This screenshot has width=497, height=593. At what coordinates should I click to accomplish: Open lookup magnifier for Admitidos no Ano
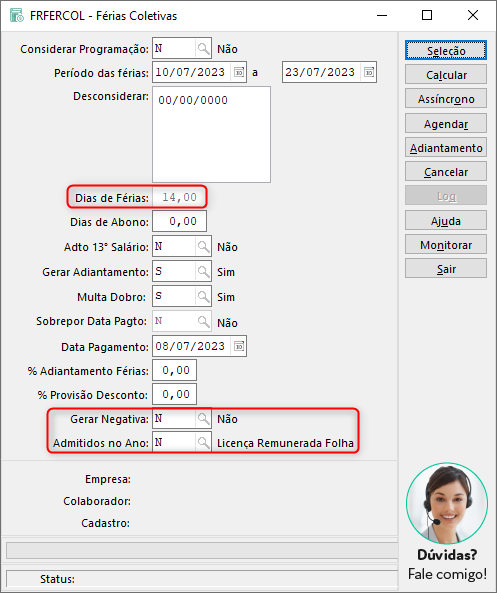click(203, 442)
